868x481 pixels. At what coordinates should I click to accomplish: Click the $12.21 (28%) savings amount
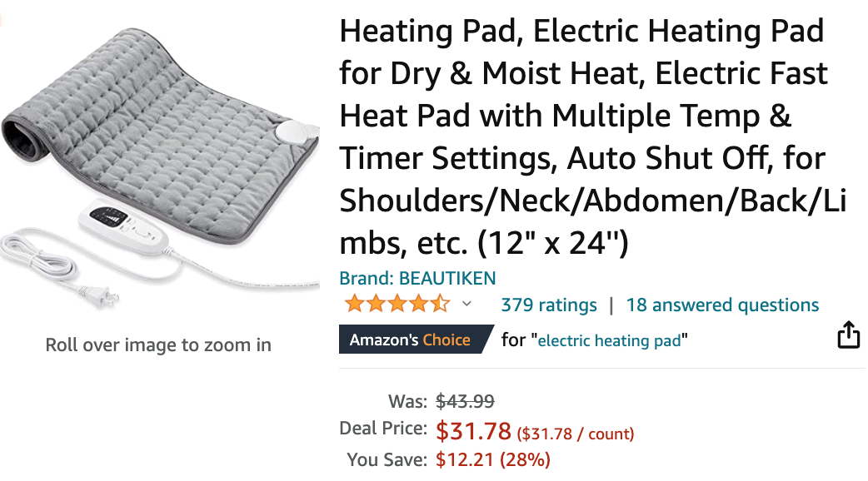point(492,459)
